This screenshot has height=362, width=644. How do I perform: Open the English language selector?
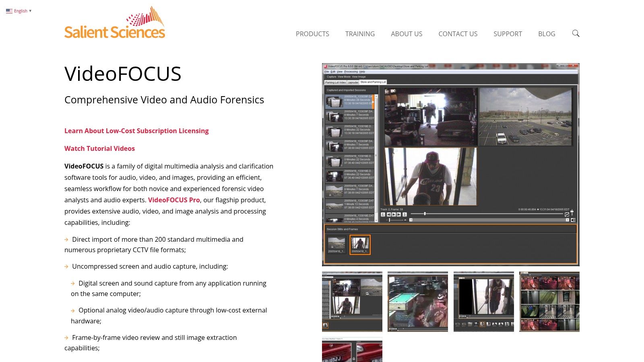[19, 11]
